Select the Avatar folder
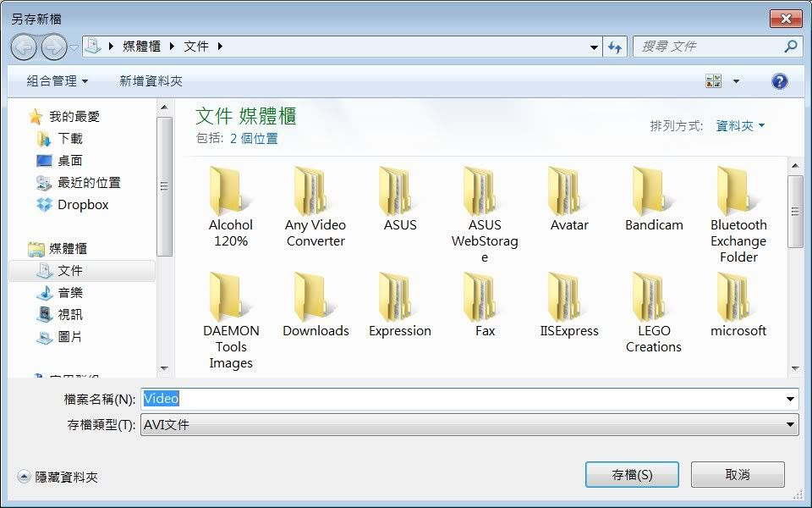Viewport: 812px width, 508px height. click(x=569, y=199)
